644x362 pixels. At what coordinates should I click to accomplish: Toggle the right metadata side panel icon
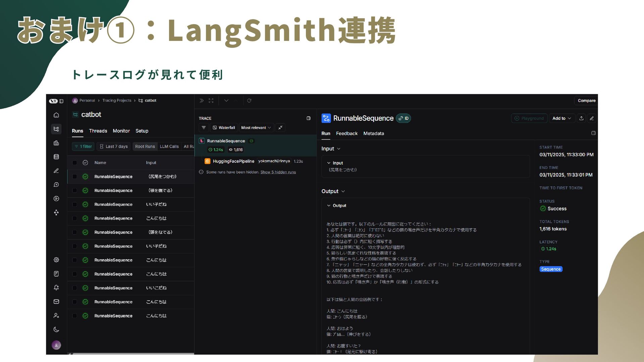coord(593,133)
